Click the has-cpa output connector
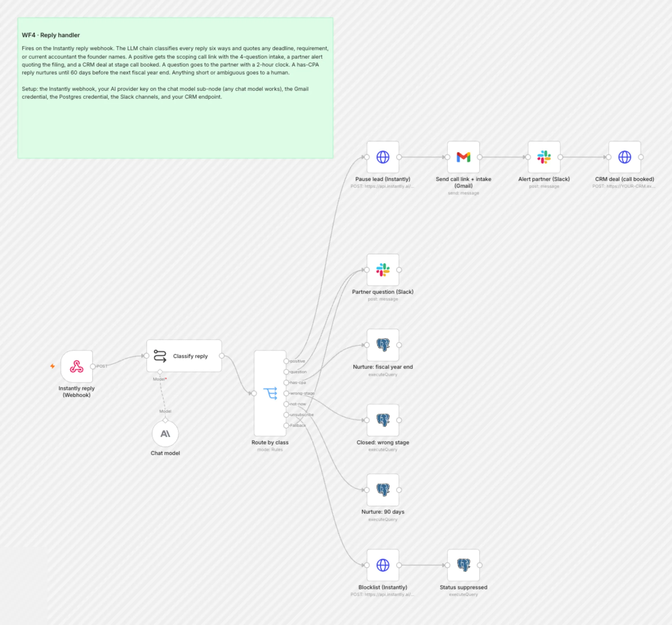 coord(286,383)
